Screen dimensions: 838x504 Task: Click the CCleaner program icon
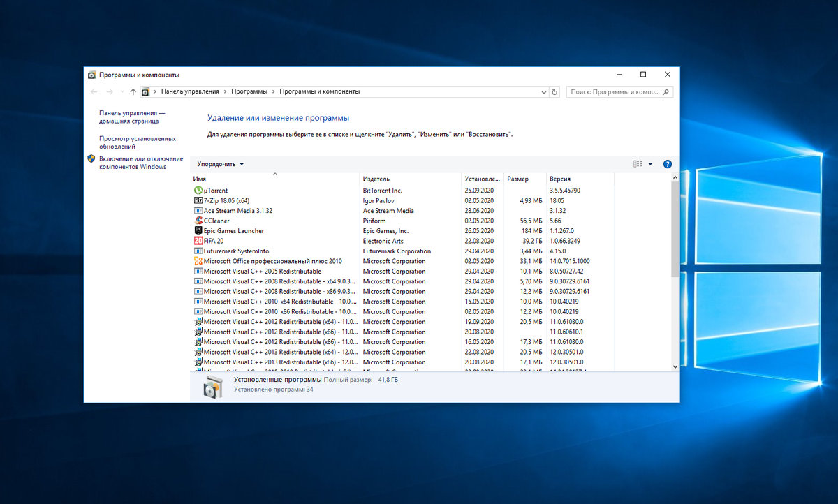(198, 221)
